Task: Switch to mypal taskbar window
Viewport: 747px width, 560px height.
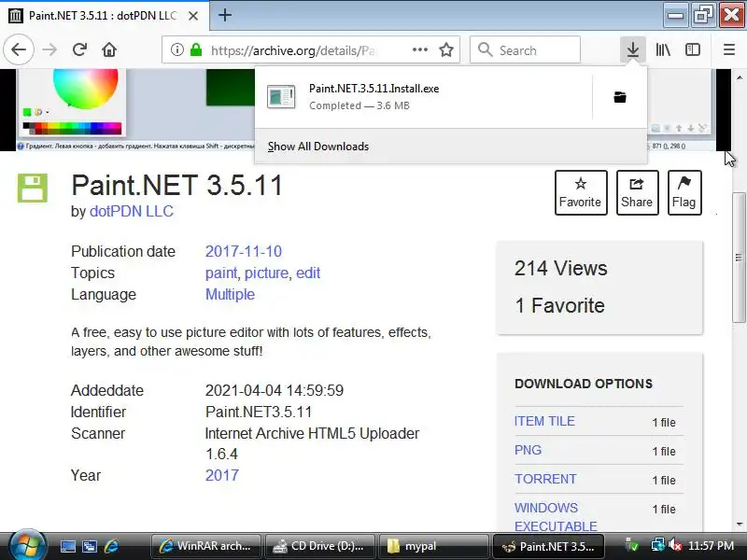Action: [433, 546]
